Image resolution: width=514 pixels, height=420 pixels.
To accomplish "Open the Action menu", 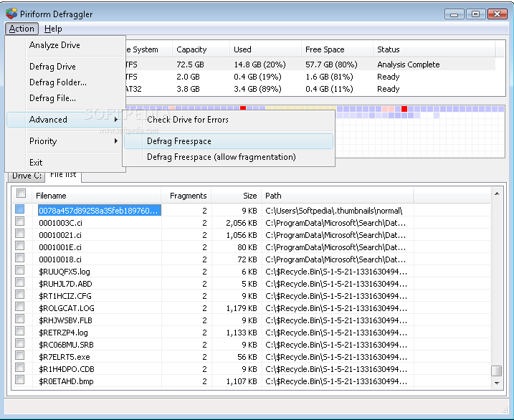I will point(22,29).
